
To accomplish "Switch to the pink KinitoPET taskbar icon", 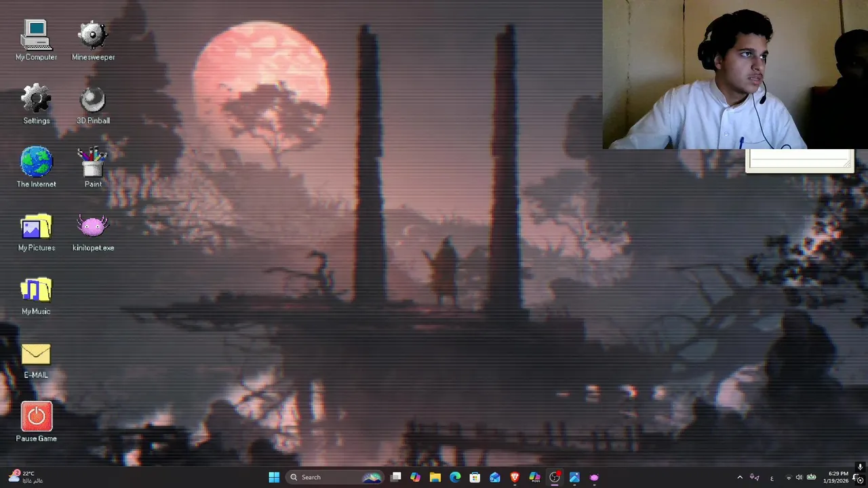I will (594, 477).
